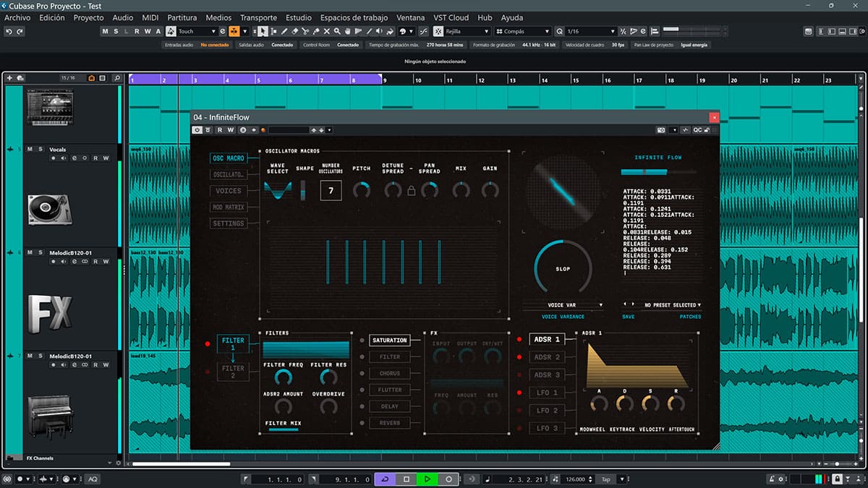Click the Stop button in transport
The width and height of the screenshot is (868, 488).
[x=407, y=479]
